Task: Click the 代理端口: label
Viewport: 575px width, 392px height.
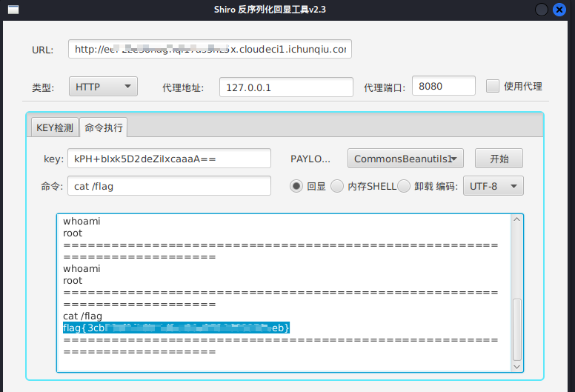Action: click(x=385, y=87)
